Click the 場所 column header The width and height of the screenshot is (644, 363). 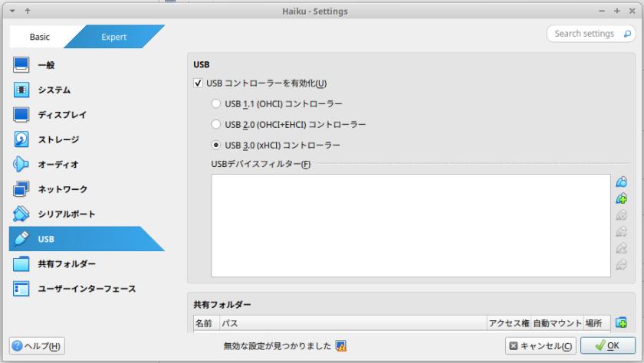click(596, 323)
